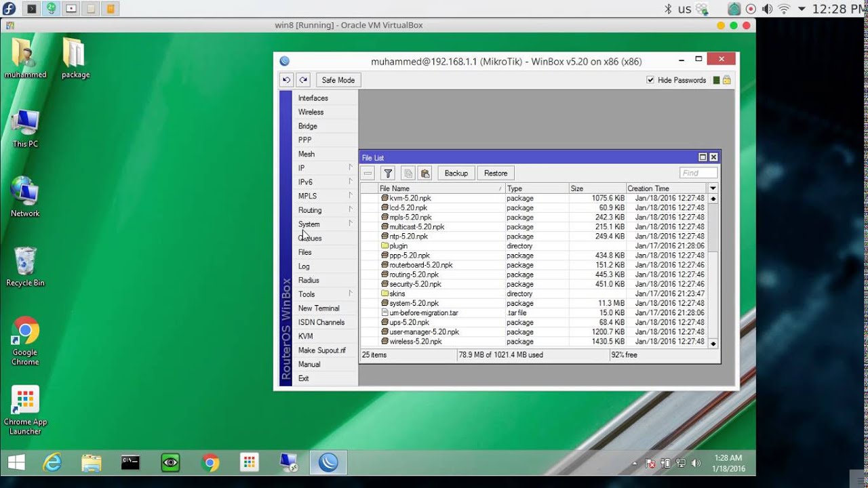Screen dimensions: 868x488
Task: Open the filter funnel in File List
Action: [x=388, y=174]
